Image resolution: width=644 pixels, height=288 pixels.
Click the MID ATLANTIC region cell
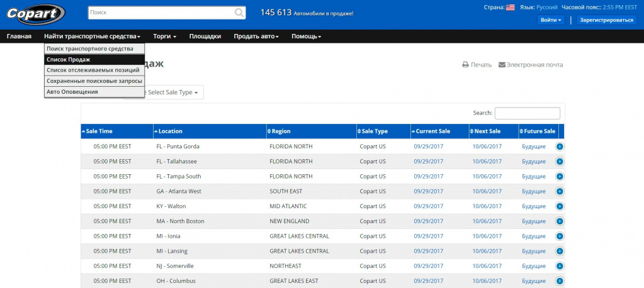pyautogui.click(x=288, y=206)
